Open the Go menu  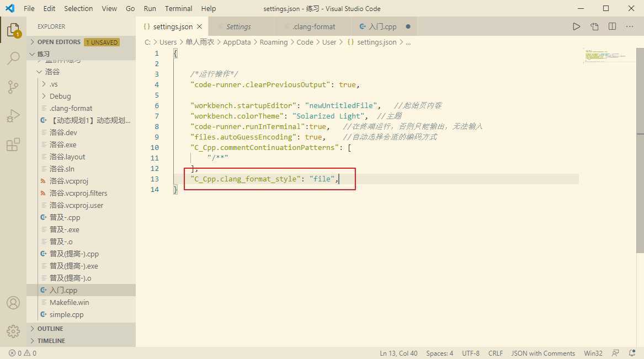[130, 8]
